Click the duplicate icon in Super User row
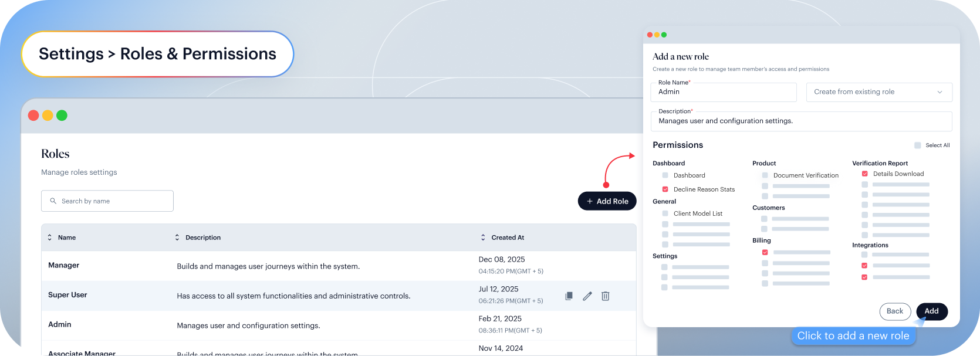 [569, 296]
